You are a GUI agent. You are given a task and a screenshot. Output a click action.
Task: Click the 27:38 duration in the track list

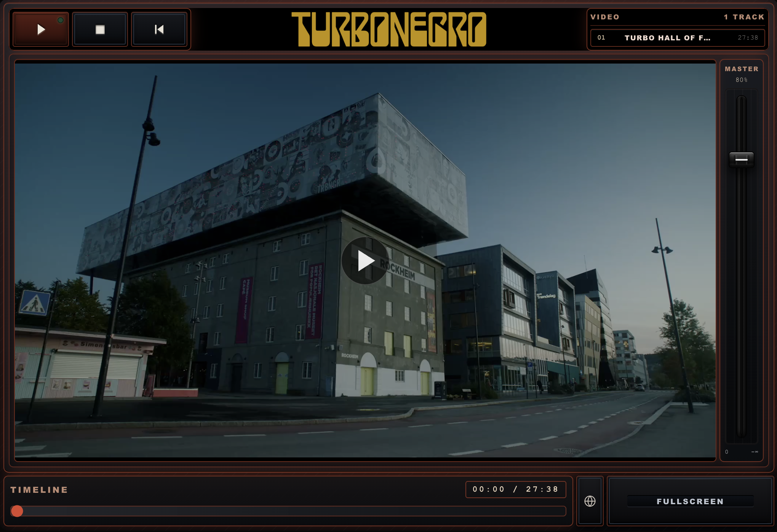[x=748, y=38]
